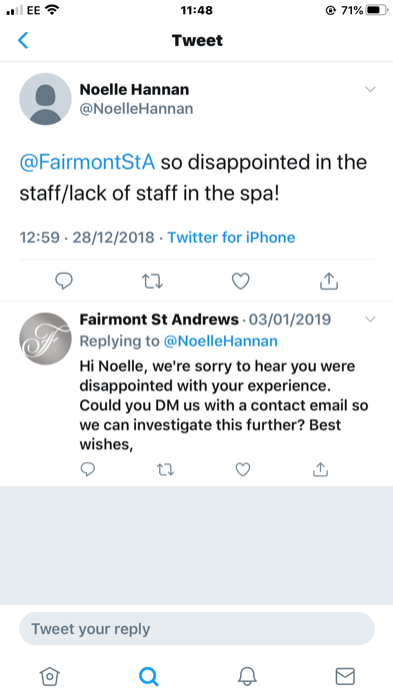Image resolution: width=393 pixels, height=700 pixels.
Task: Share Noelle Hannan's tweet
Action: click(329, 281)
